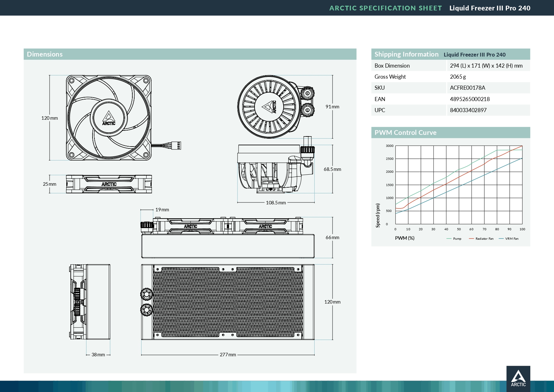This screenshot has width=554, height=392.
Task: Select the 'PWM Control Curve' header
Action: coord(451,133)
